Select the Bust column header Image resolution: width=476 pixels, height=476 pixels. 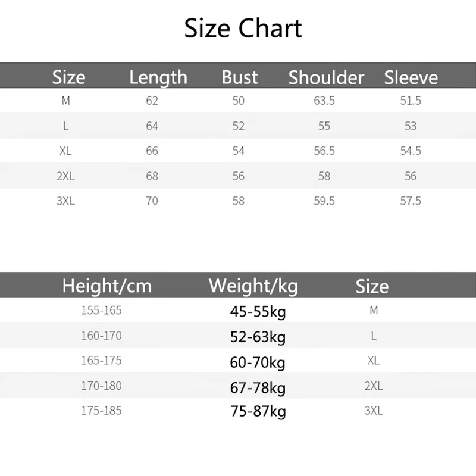click(x=239, y=77)
